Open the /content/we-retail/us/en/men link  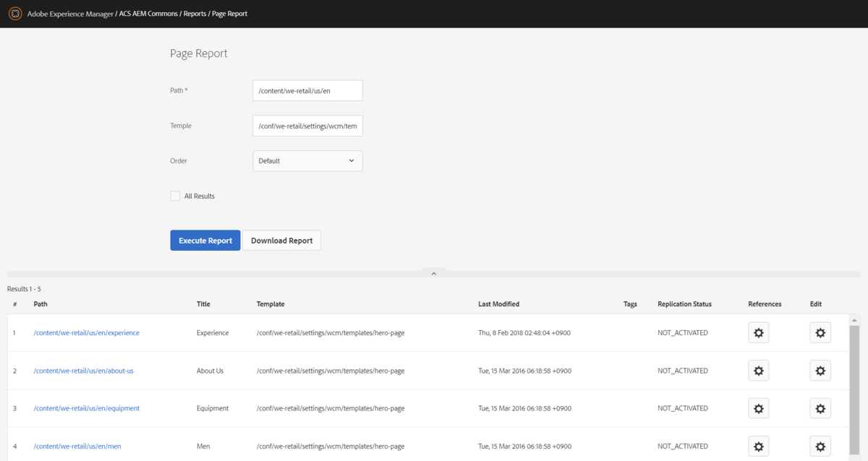pyautogui.click(x=77, y=446)
